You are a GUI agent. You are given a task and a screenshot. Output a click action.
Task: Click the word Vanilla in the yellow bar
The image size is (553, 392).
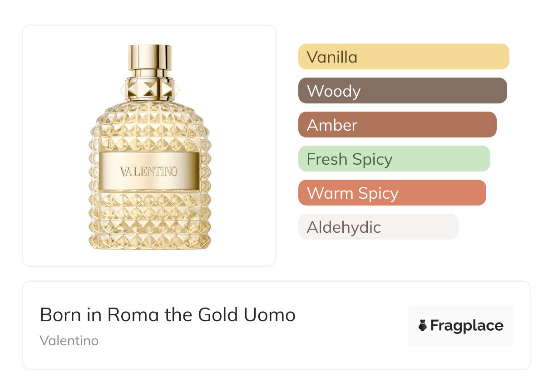point(332,57)
